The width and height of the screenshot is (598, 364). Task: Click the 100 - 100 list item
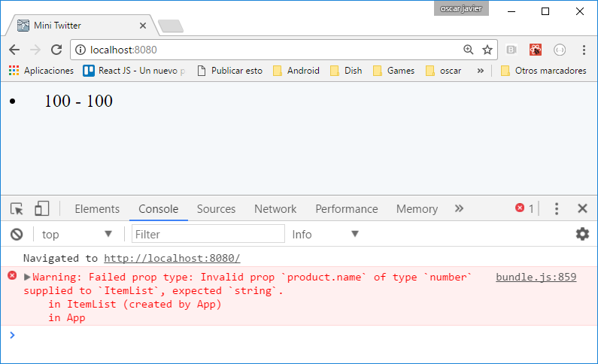click(78, 101)
